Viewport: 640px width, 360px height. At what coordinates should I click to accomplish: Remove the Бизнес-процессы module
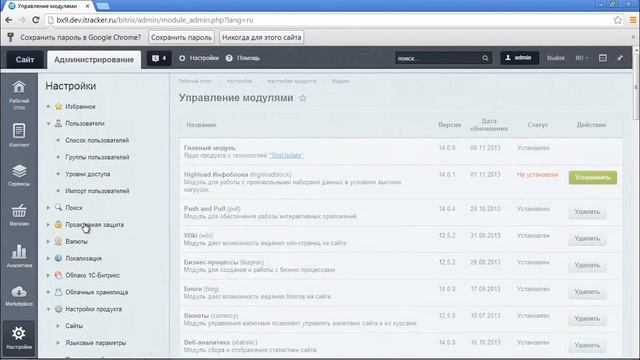(x=587, y=265)
